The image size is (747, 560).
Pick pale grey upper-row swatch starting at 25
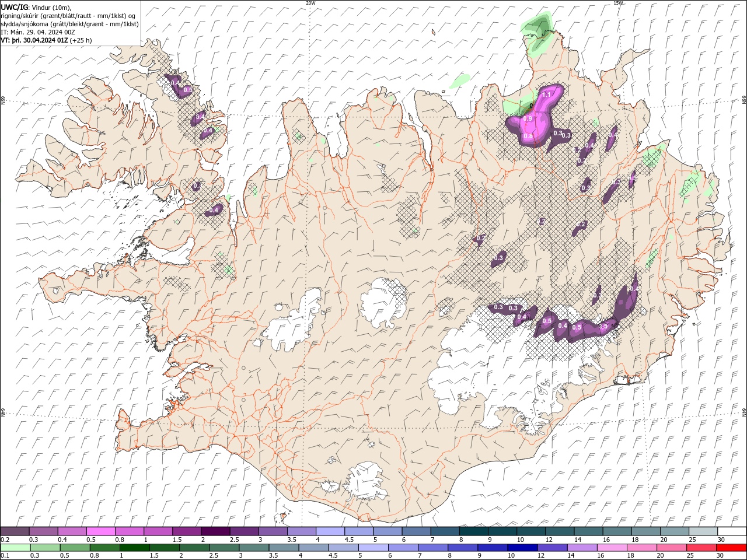[x=703, y=531]
